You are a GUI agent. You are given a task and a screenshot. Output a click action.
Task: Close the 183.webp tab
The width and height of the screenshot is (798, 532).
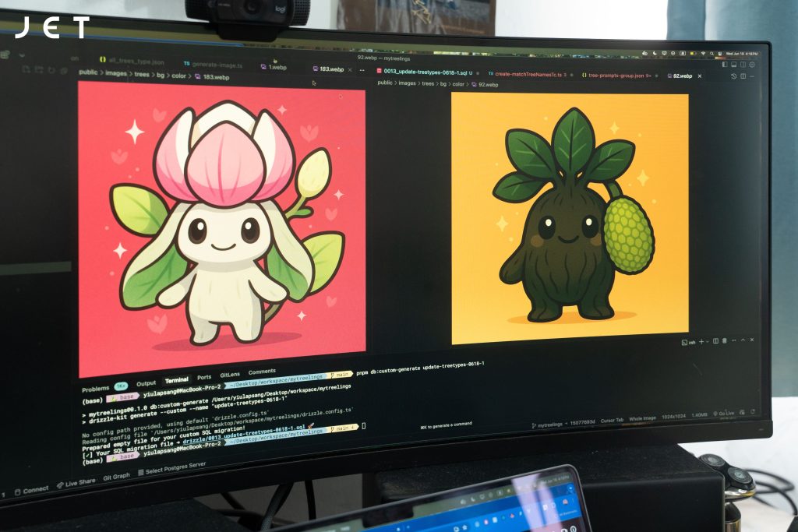point(350,69)
